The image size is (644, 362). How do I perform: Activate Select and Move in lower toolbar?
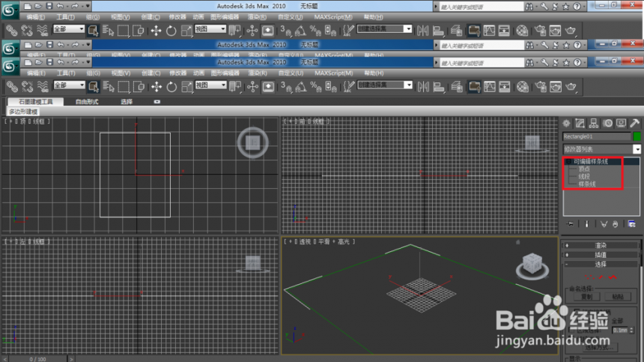156,87
